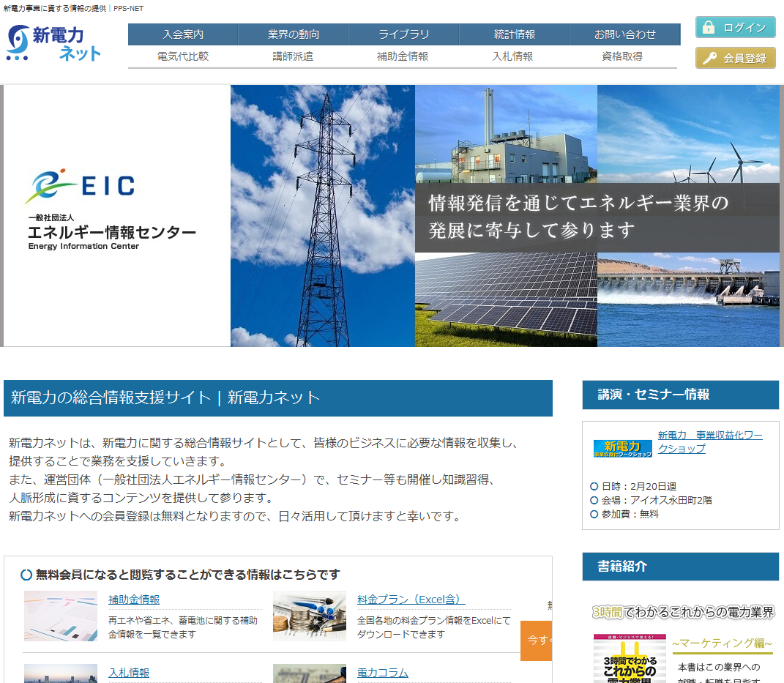Image resolution: width=784 pixels, height=683 pixels.
Task: Click the 会員登録 button
Action: pyautogui.click(x=736, y=58)
